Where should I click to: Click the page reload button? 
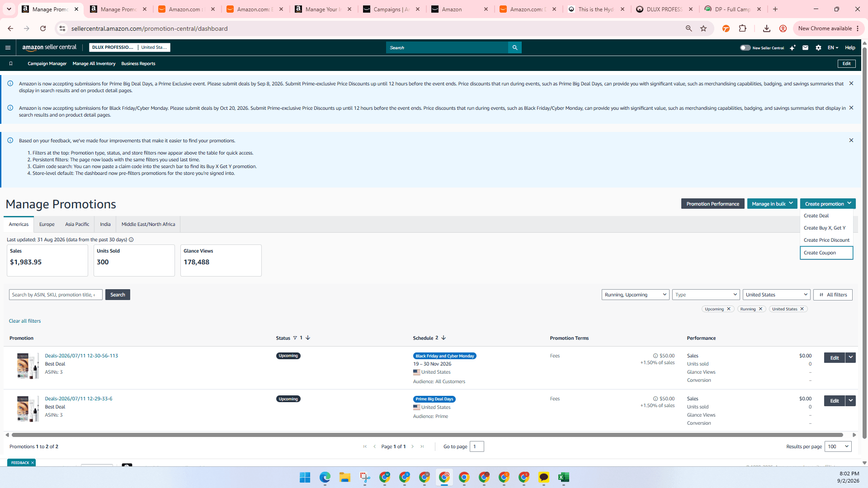43,28
